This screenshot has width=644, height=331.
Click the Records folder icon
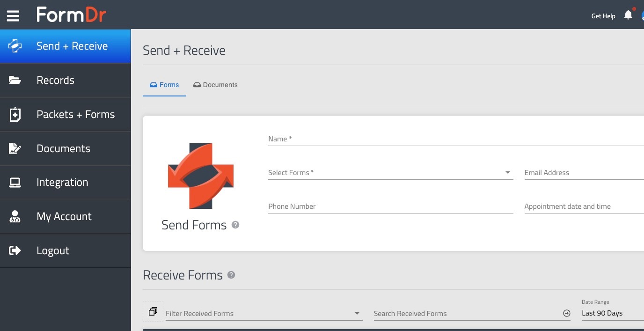pyautogui.click(x=15, y=80)
